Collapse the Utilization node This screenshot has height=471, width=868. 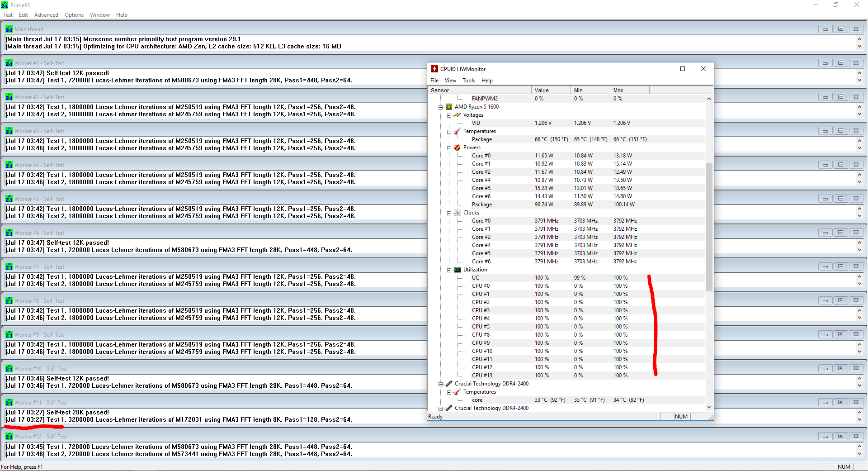pyautogui.click(x=449, y=270)
